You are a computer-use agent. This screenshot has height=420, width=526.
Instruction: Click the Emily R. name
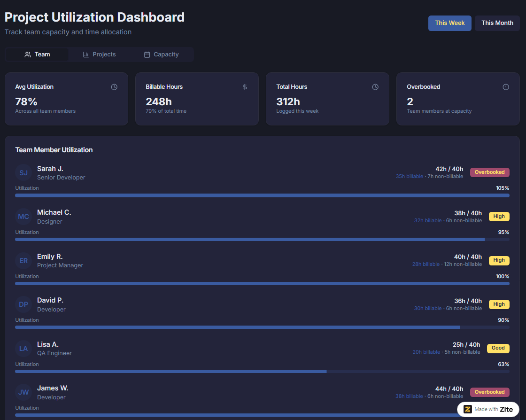(50, 257)
